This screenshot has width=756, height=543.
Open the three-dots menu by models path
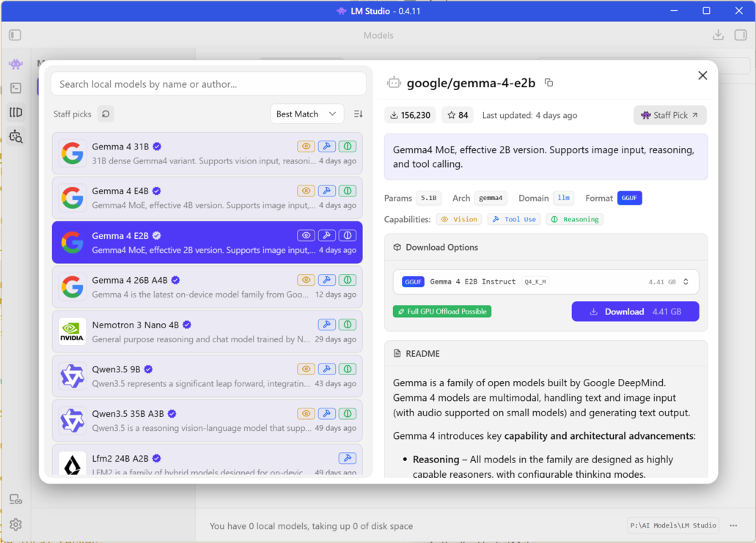tap(733, 525)
